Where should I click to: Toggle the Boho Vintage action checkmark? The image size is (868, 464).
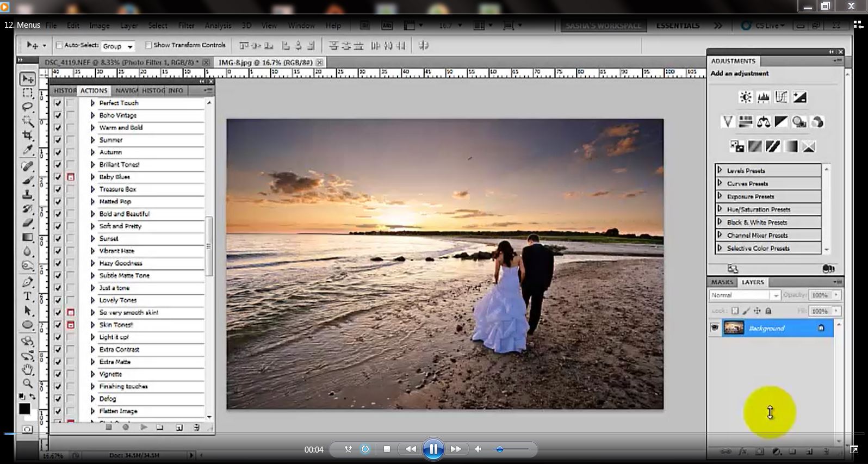[x=58, y=115]
